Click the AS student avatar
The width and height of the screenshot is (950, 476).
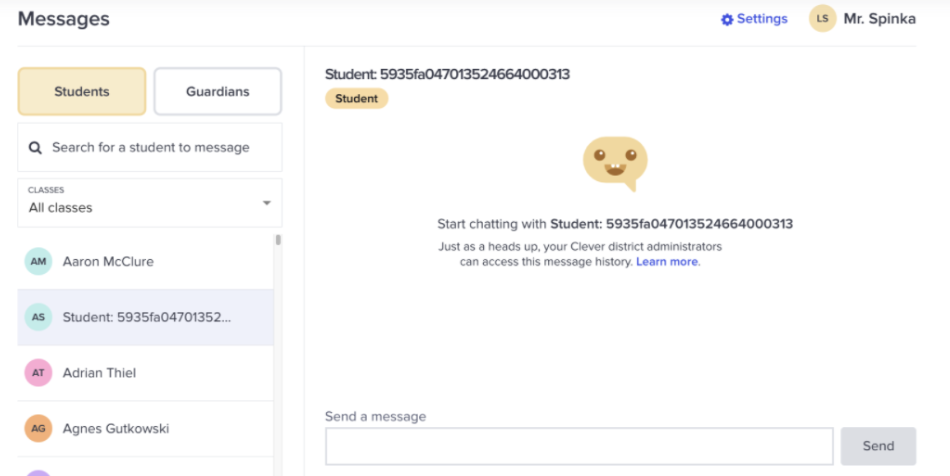click(x=38, y=317)
